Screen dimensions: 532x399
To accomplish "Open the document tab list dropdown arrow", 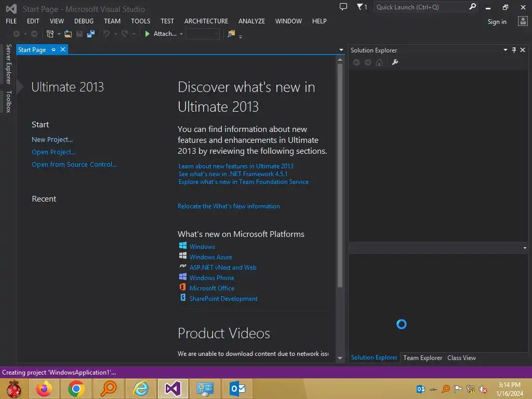I will pos(341,50).
